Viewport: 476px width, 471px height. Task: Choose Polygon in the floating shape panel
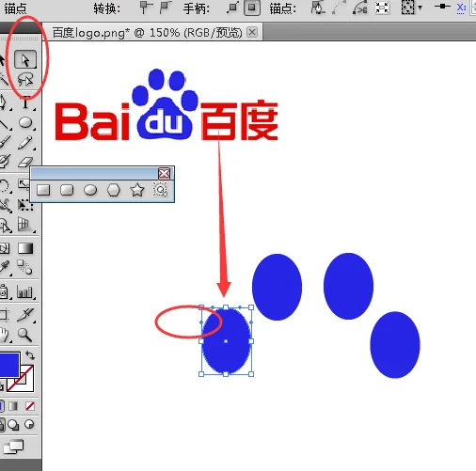pyautogui.click(x=114, y=190)
